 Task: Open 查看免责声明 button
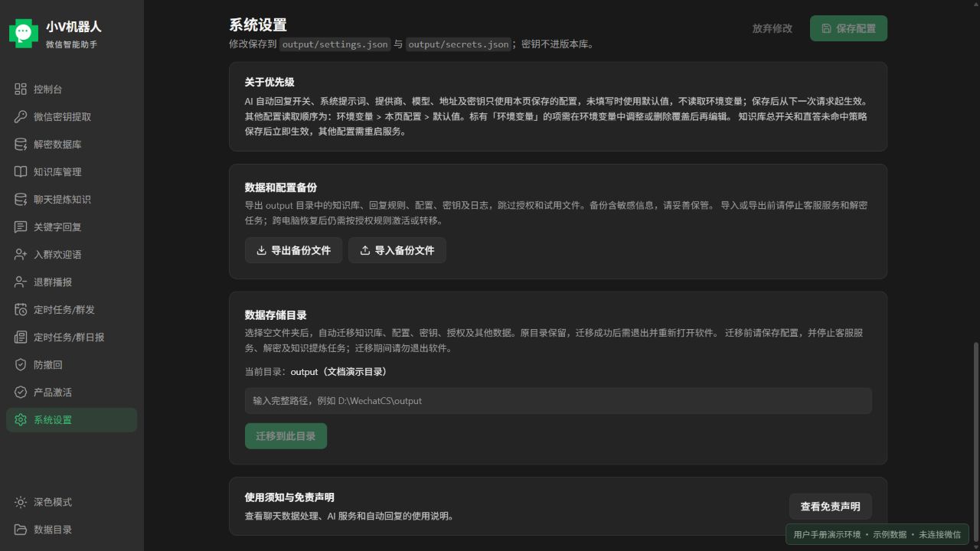coord(831,507)
